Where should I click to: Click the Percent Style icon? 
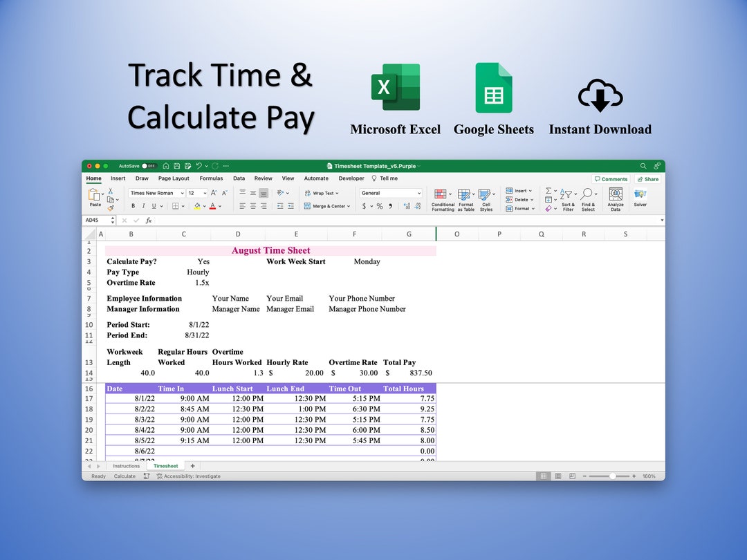click(x=380, y=206)
